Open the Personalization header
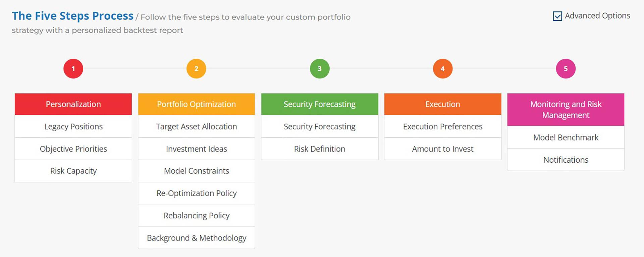This screenshot has width=644, height=257. [x=73, y=104]
